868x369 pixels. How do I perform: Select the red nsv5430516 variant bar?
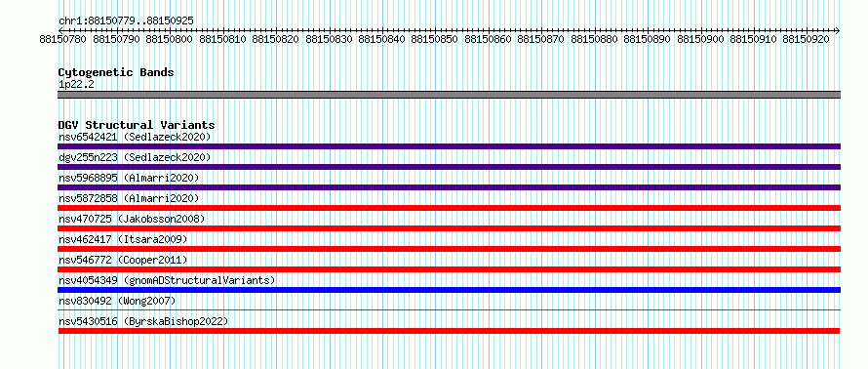449,331
